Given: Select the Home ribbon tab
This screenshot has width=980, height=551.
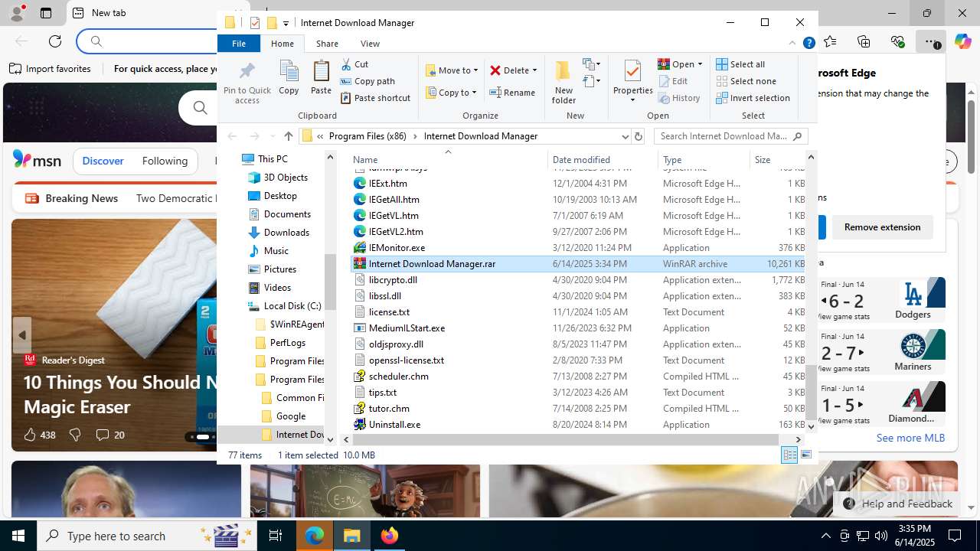Looking at the screenshot, I should pos(283,44).
